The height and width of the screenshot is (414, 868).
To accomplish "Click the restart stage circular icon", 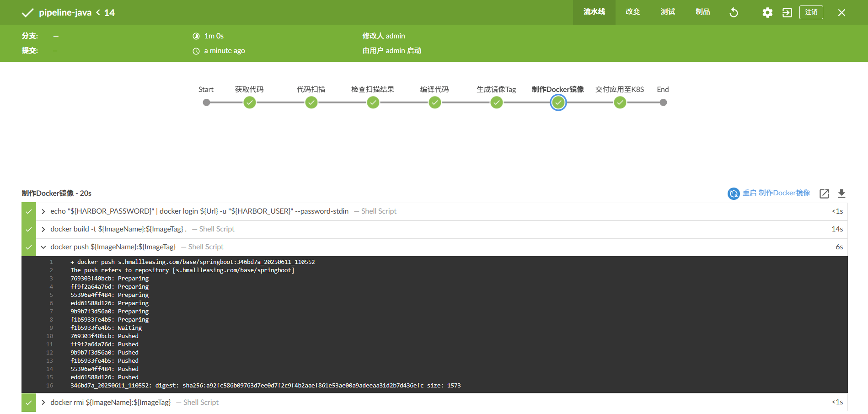I will tap(734, 194).
